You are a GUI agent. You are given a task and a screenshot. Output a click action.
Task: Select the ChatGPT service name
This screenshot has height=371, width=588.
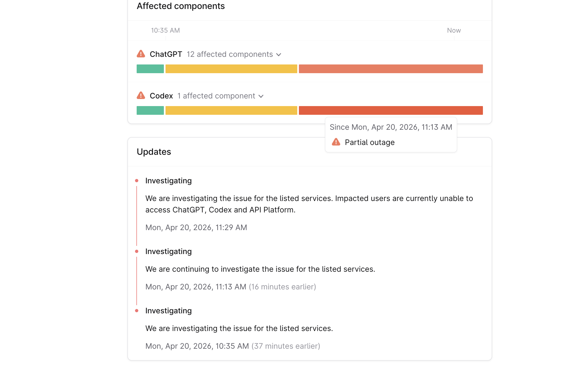point(166,54)
